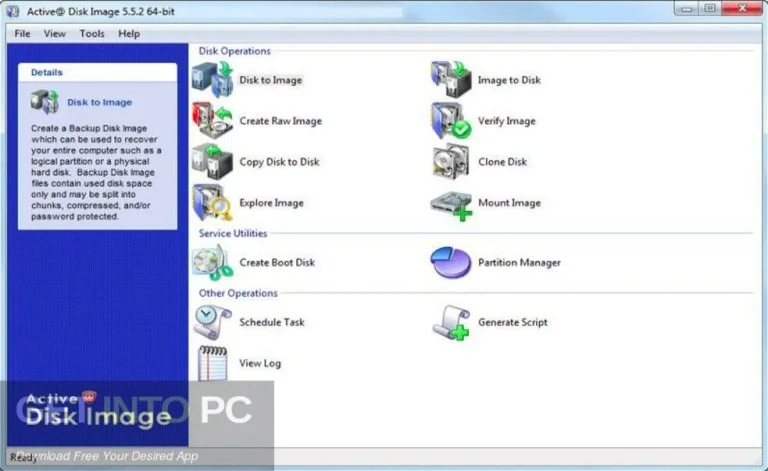Click the Mount Image drive icon
The image size is (768, 471).
coord(451,205)
